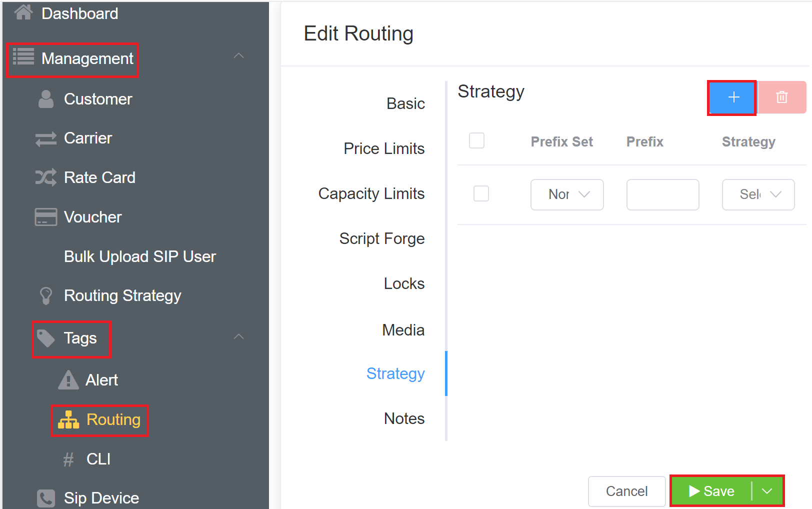Open the Script Forge tab
The width and height of the screenshot is (812, 509).
[x=381, y=238]
